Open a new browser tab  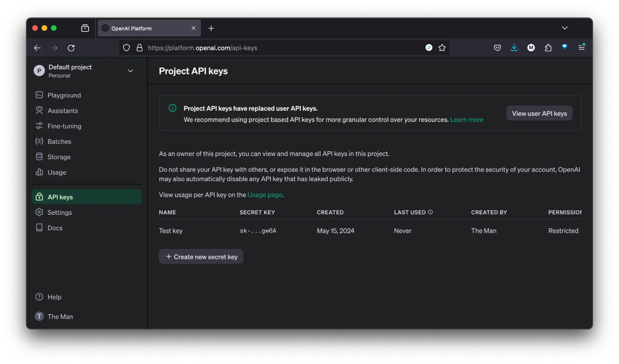tap(211, 28)
